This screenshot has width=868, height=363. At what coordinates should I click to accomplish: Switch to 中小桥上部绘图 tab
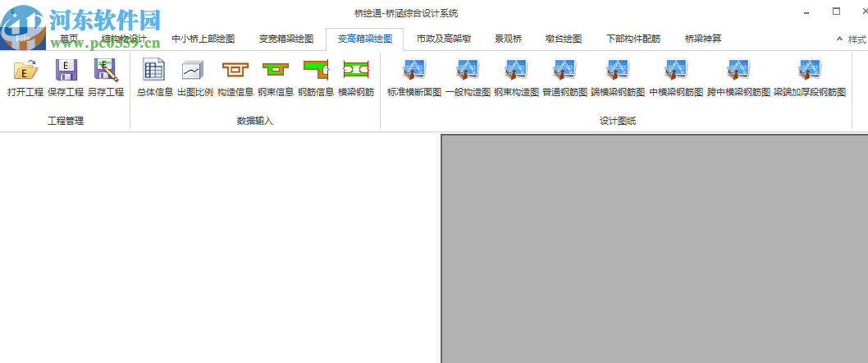tap(203, 39)
